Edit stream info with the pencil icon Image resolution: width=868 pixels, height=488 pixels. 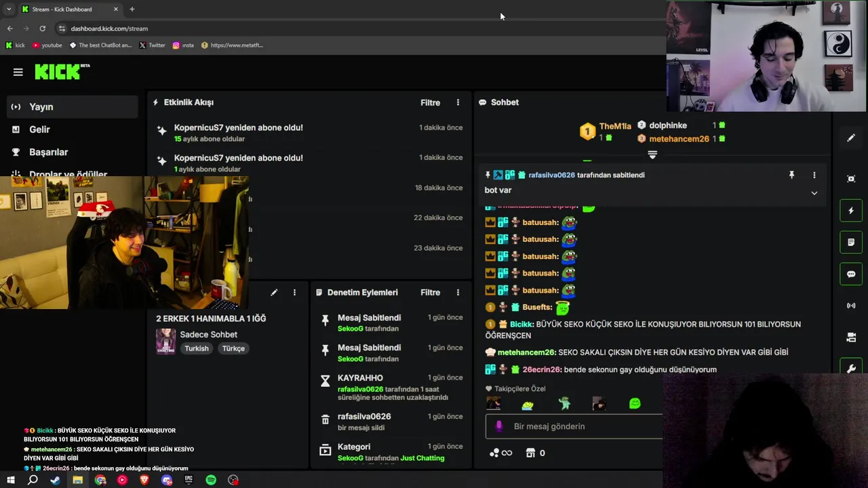tap(274, 292)
